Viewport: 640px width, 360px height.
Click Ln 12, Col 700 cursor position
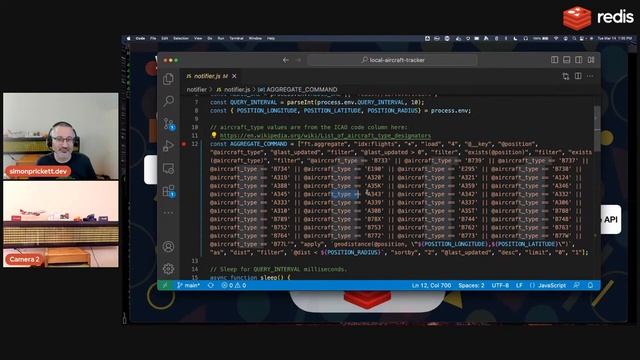[x=431, y=285]
